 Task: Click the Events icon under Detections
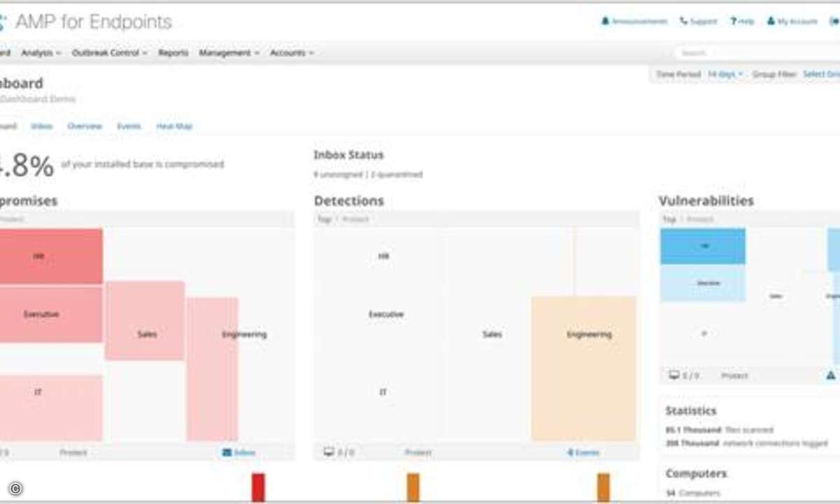(570, 453)
